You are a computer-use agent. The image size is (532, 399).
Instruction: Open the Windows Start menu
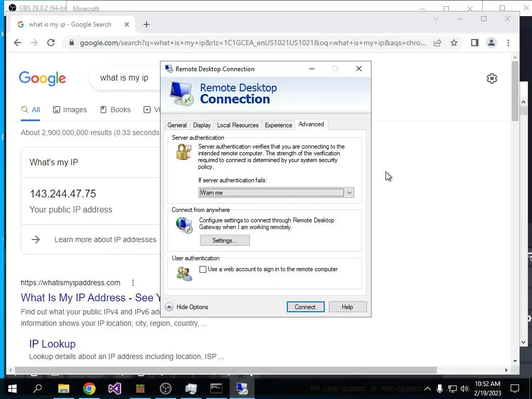[x=12, y=389]
